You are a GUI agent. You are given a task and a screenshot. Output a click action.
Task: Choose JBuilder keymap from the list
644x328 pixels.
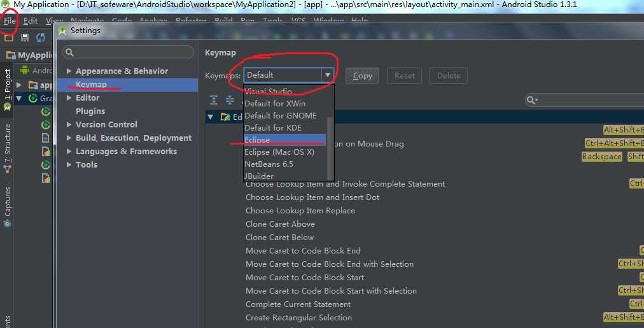pos(259,176)
